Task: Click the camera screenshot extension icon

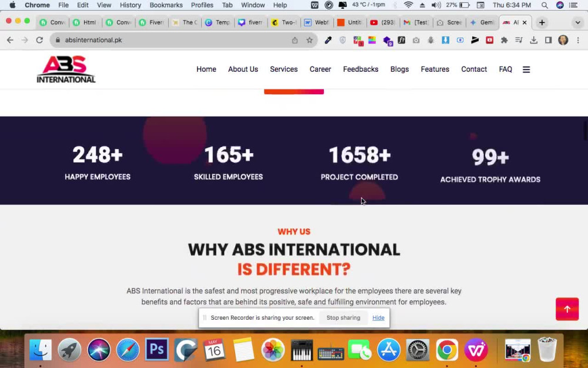Action: click(416, 40)
